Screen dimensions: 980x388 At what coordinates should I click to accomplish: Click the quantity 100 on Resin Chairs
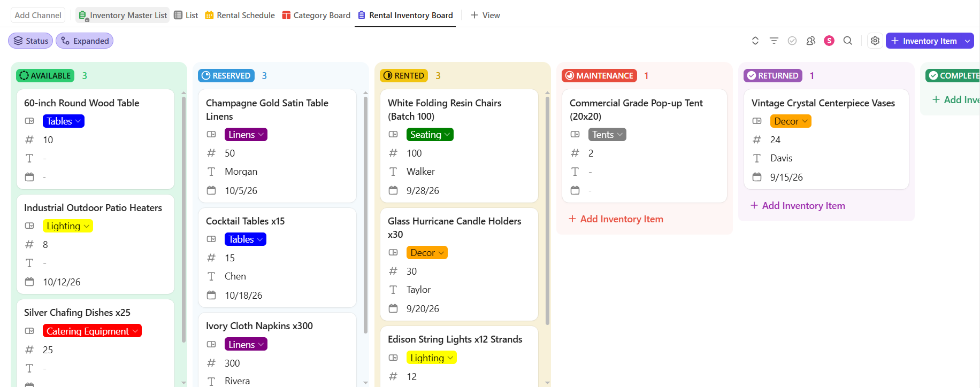[x=414, y=153]
